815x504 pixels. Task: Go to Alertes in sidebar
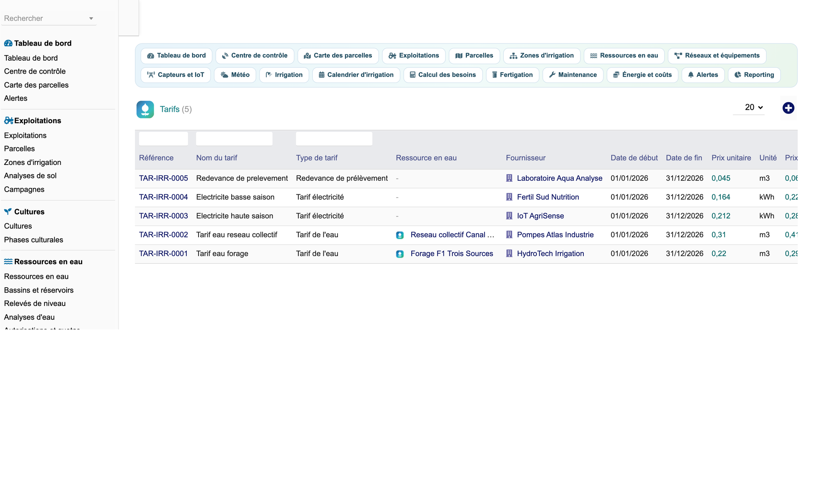coord(15,98)
